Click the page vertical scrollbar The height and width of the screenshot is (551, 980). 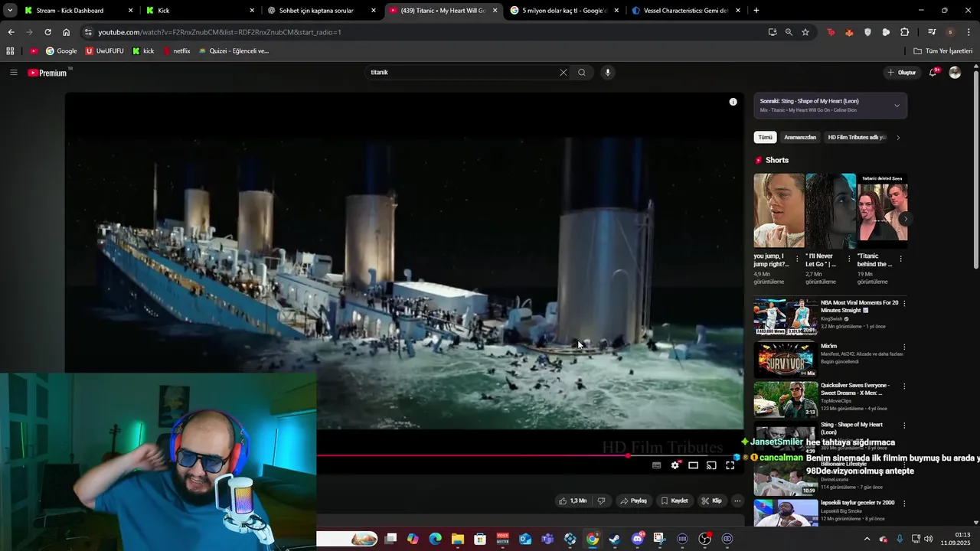pos(976,168)
